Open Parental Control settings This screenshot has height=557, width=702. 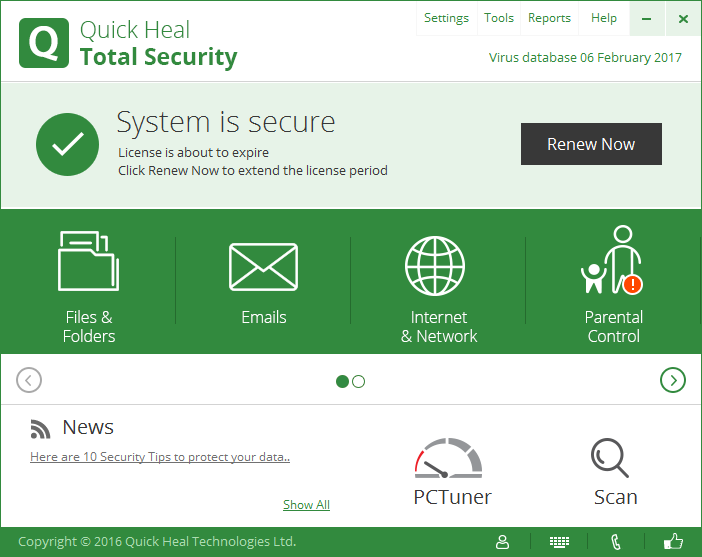click(x=613, y=283)
